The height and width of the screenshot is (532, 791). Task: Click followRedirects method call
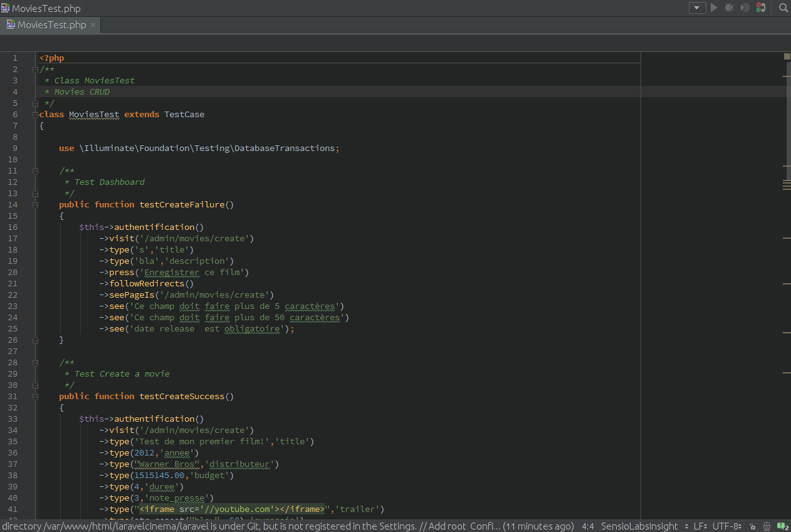coord(147,284)
